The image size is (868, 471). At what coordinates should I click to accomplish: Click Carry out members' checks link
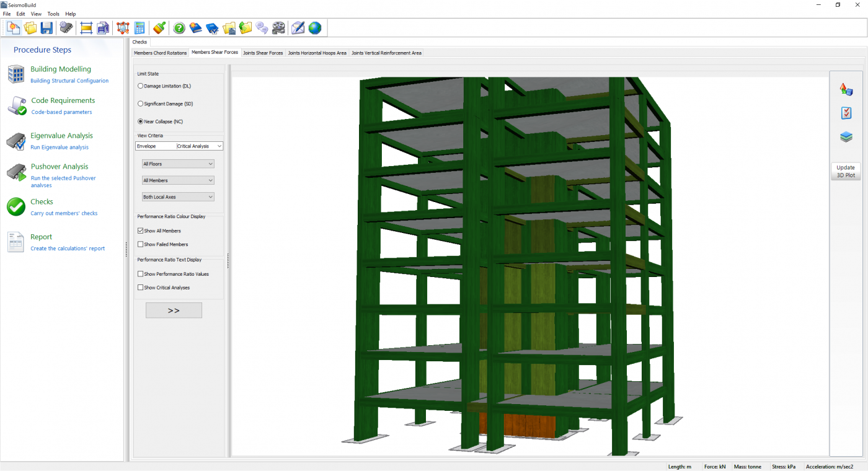pos(64,213)
